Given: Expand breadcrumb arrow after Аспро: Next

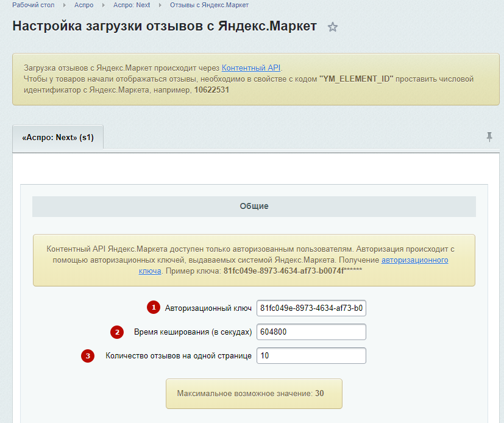Looking at the screenshot, I should [x=160, y=5].
